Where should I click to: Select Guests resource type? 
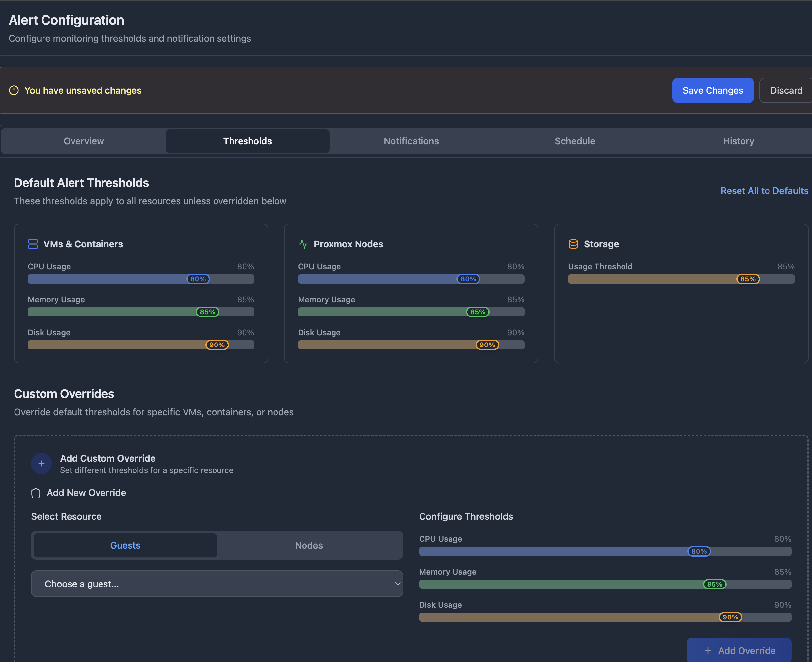pos(126,545)
